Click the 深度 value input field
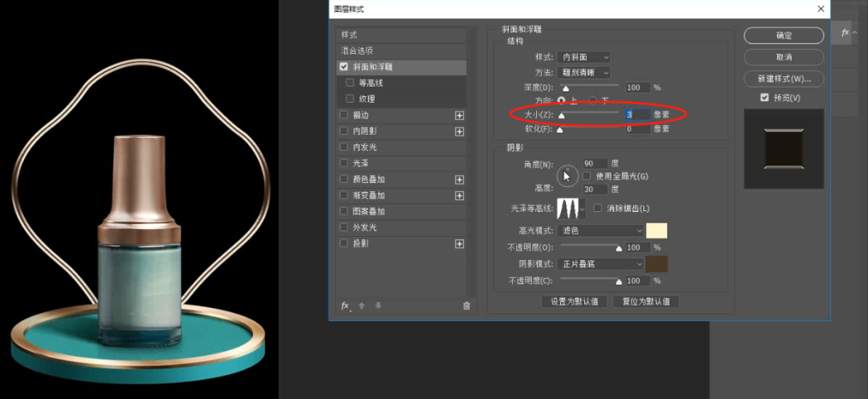The image size is (868, 399). point(637,88)
